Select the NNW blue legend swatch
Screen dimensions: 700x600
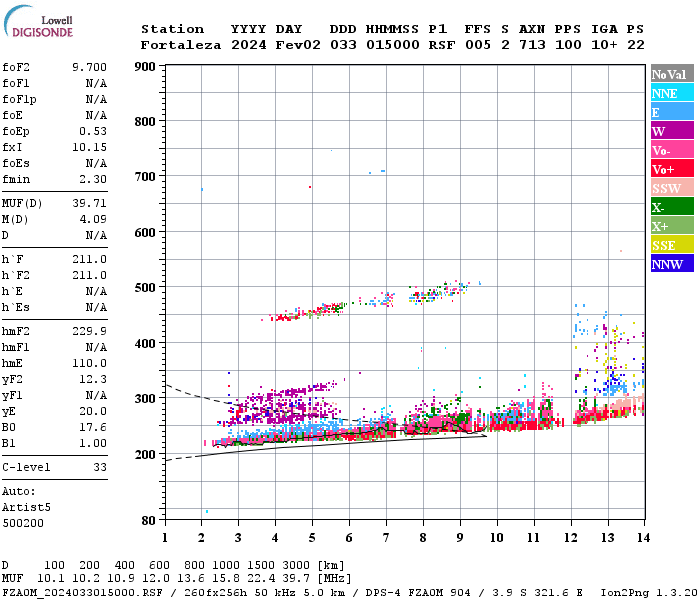pyautogui.click(x=672, y=263)
